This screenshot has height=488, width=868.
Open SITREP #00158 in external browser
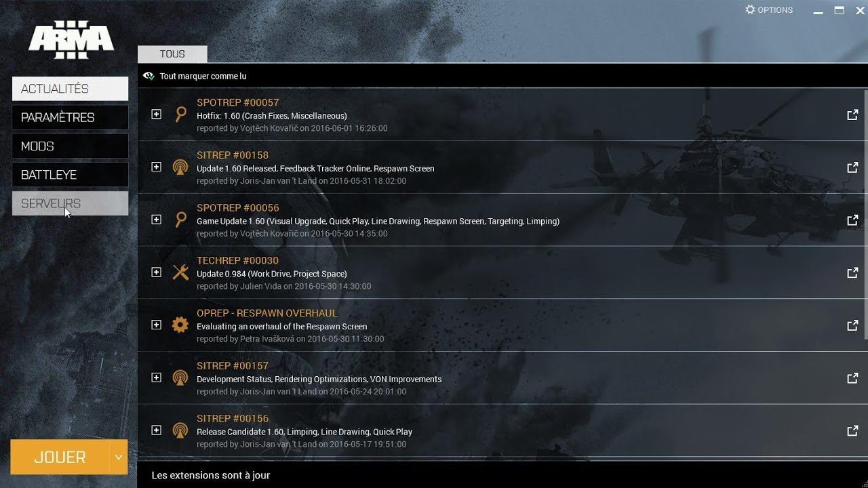coord(852,167)
